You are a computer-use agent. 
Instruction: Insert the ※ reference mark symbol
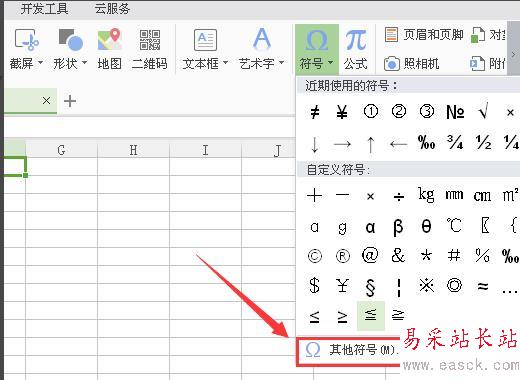427,286
